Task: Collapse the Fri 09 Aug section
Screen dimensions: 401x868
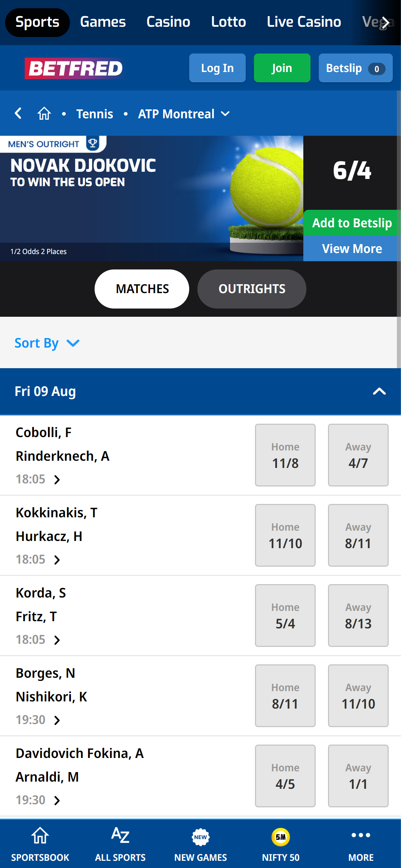Action: (379, 391)
